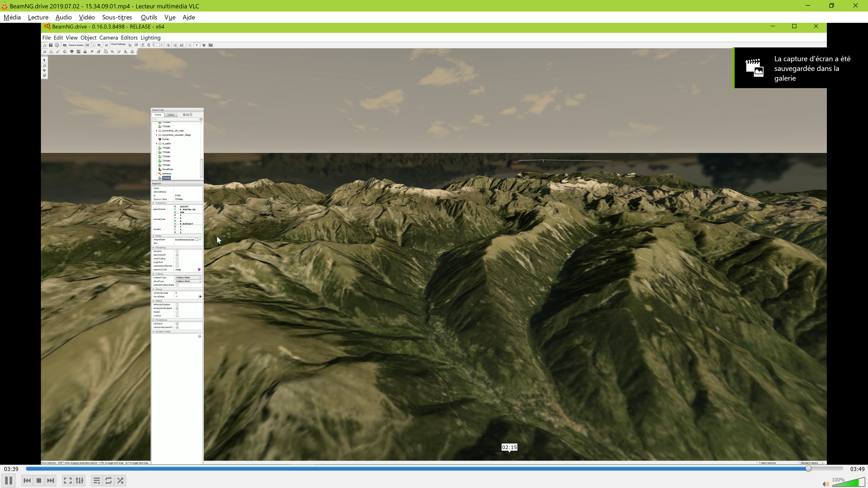
Task: Click the eye visibility icon in BeamNG toolbar
Action: tap(99, 45)
